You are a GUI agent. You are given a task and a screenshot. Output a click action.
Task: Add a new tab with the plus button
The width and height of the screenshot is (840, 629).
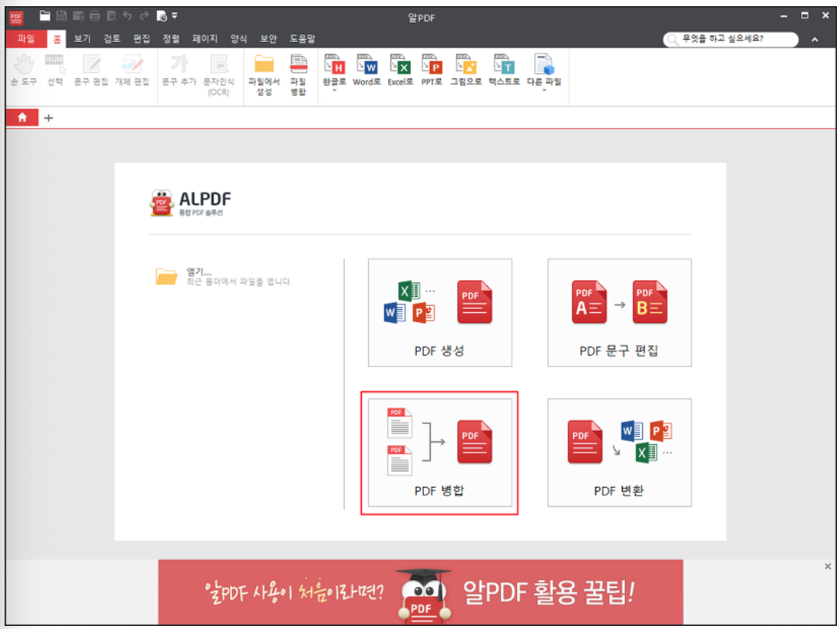49,118
